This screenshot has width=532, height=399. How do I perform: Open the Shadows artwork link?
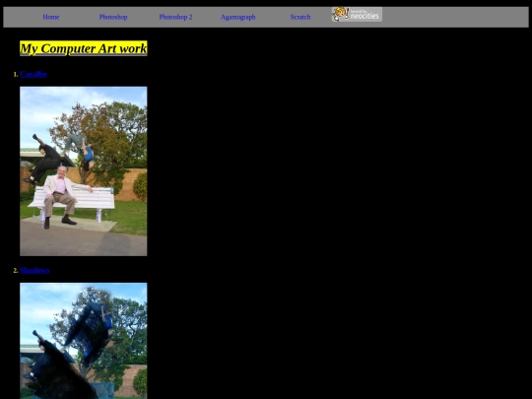[x=34, y=270]
